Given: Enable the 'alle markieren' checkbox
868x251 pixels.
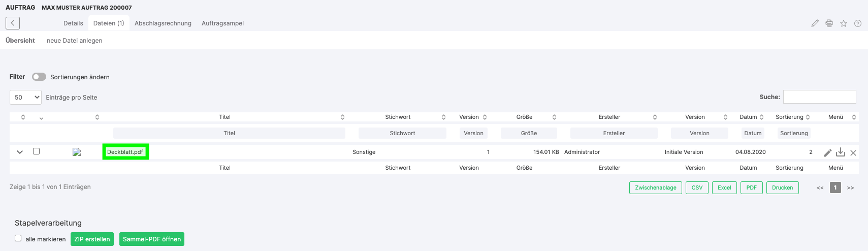Looking at the screenshot, I should click(x=18, y=238).
